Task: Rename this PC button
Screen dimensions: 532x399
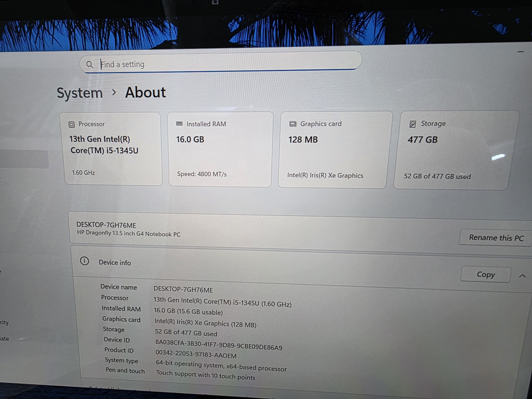Action: 496,238
